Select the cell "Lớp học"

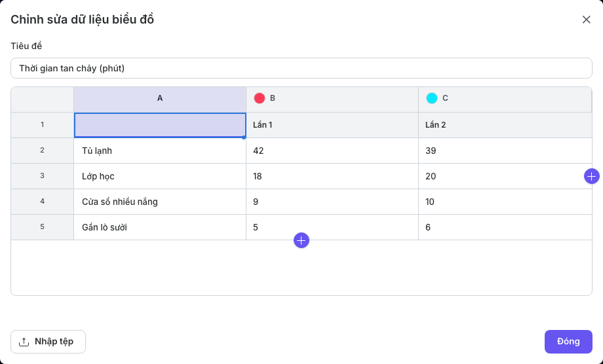pos(160,176)
